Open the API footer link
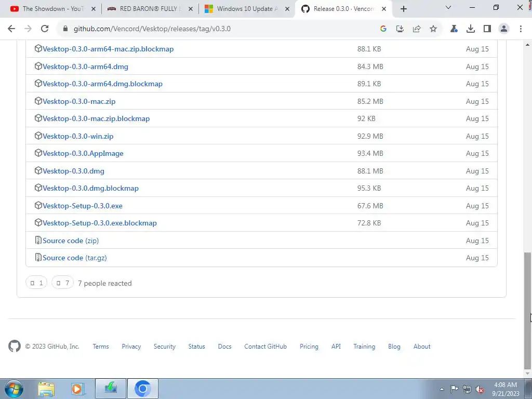 pyautogui.click(x=336, y=347)
